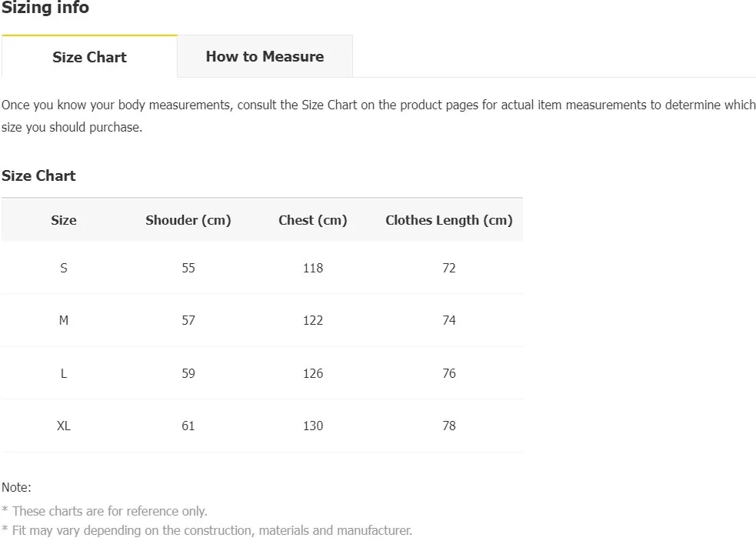Screen dimensions: 756x541
Task: Click shoulder value 55 for size S
Action: (x=188, y=268)
